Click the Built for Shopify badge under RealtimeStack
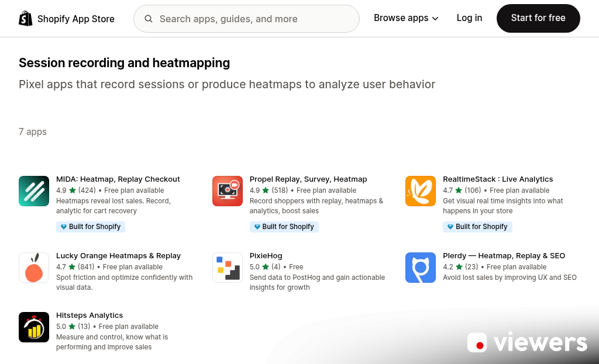The height and width of the screenshot is (364, 599). point(477,227)
